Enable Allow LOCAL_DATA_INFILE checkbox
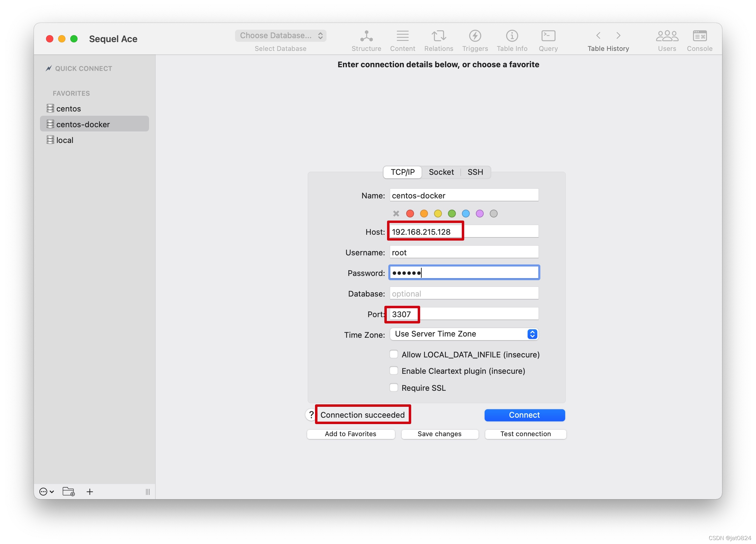Image resolution: width=756 pixels, height=544 pixels. click(x=394, y=354)
